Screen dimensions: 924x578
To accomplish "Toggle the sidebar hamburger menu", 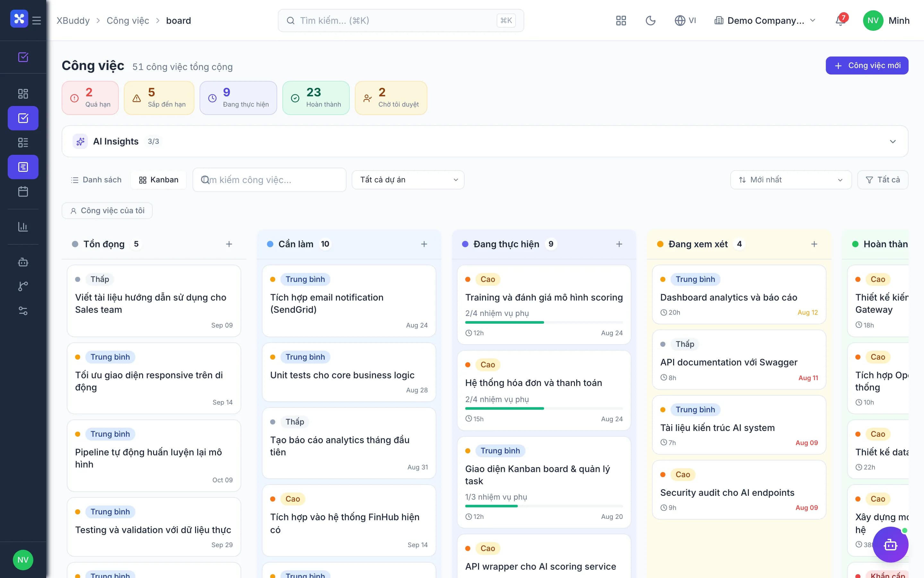I will coord(37,20).
